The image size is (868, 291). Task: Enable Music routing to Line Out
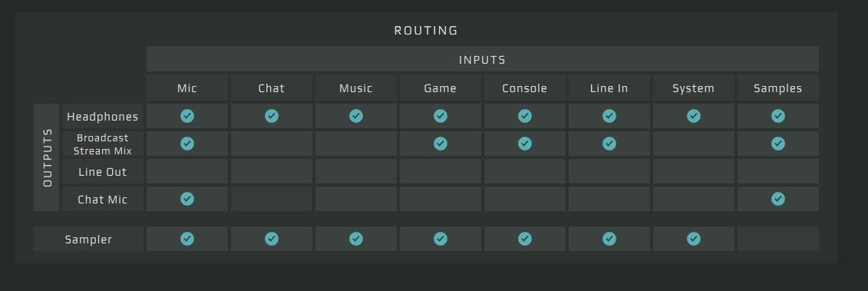(356, 171)
